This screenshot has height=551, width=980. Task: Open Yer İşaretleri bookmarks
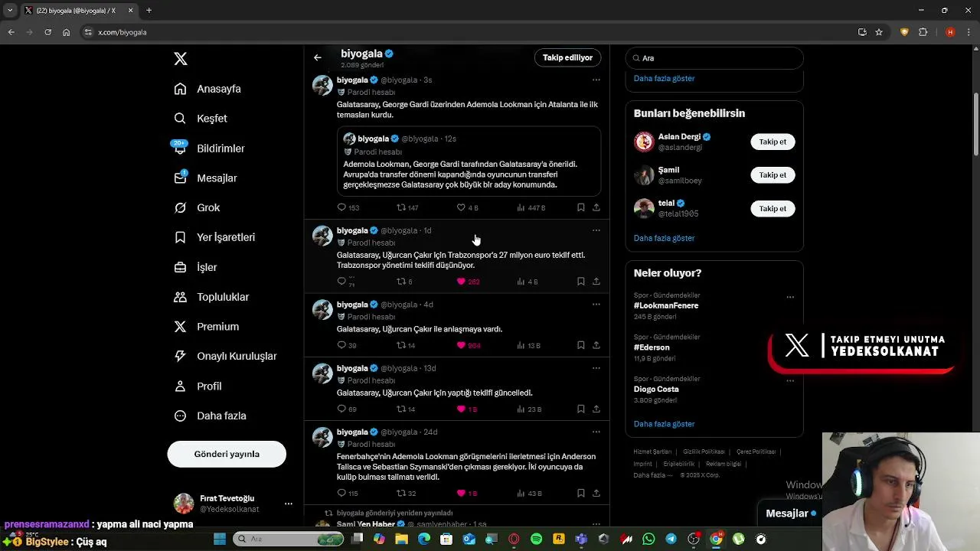(214, 237)
